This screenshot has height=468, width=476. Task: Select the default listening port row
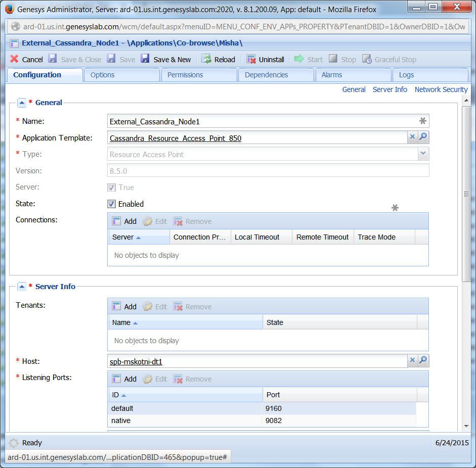pos(263,408)
